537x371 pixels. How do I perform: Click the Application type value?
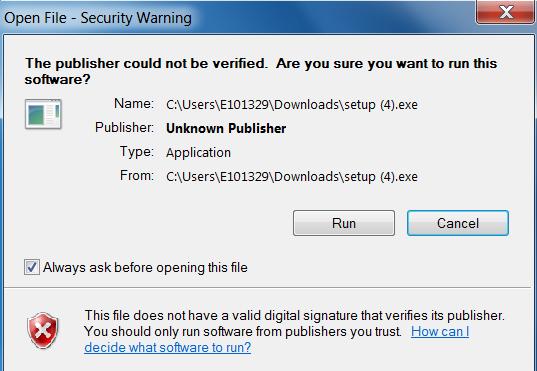pyautogui.click(x=198, y=152)
